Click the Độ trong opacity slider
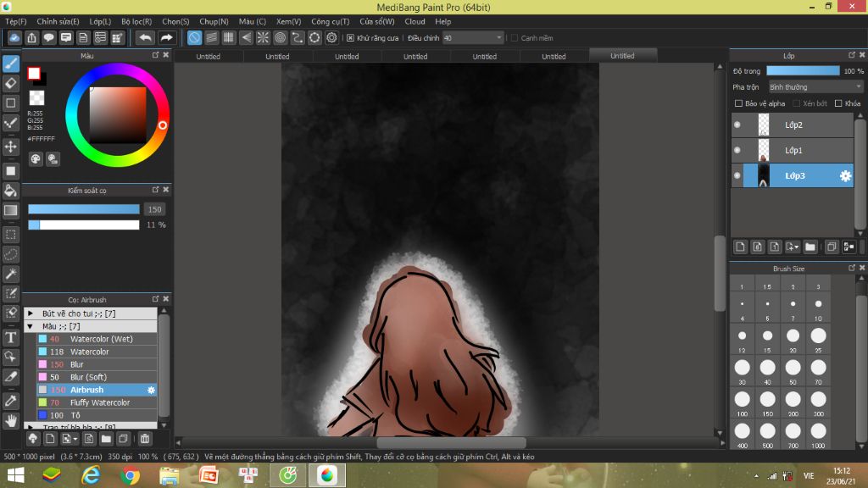Viewport: 868px width, 488px height. point(802,71)
